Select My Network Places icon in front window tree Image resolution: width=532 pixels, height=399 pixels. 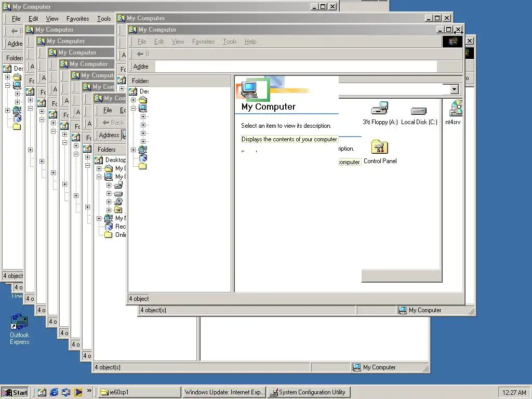pos(143,150)
